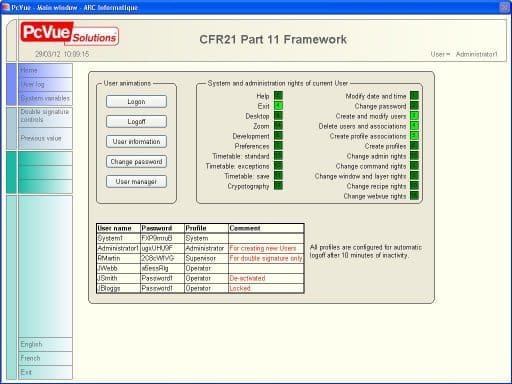
Task: Switch language to English
Action: coord(45,344)
